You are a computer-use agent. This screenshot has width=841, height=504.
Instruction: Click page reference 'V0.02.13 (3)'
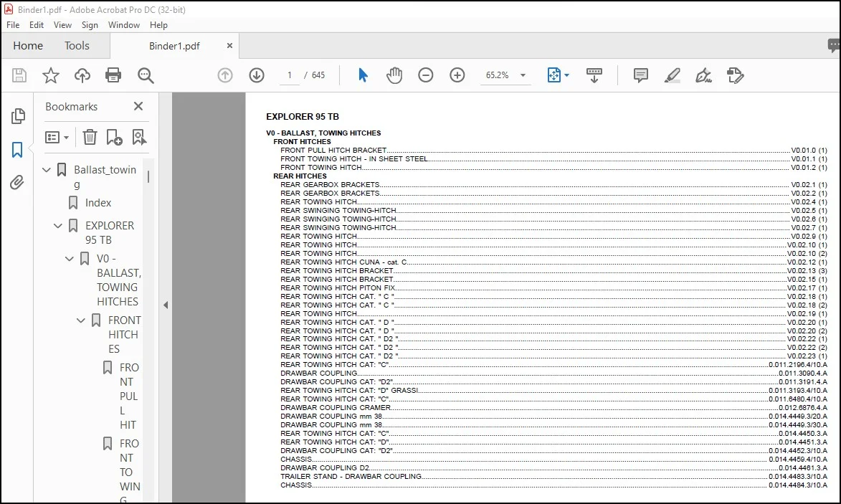pyautogui.click(x=807, y=271)
